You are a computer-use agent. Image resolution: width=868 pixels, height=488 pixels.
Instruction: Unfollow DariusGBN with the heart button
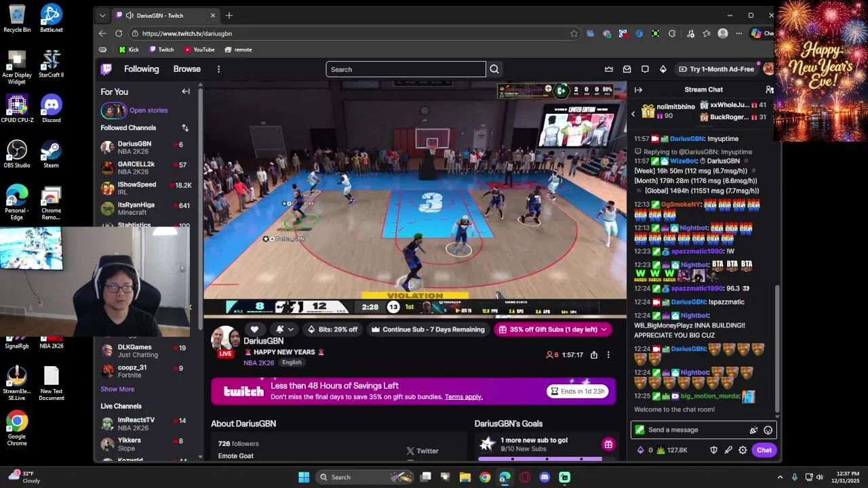point(255,329)
